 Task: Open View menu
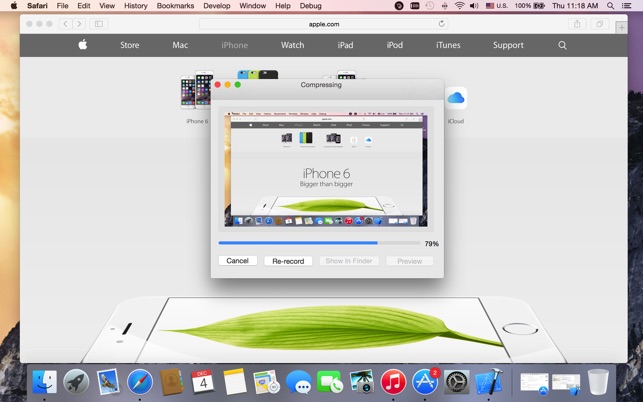pyautogui.click(x=107, y=6)
